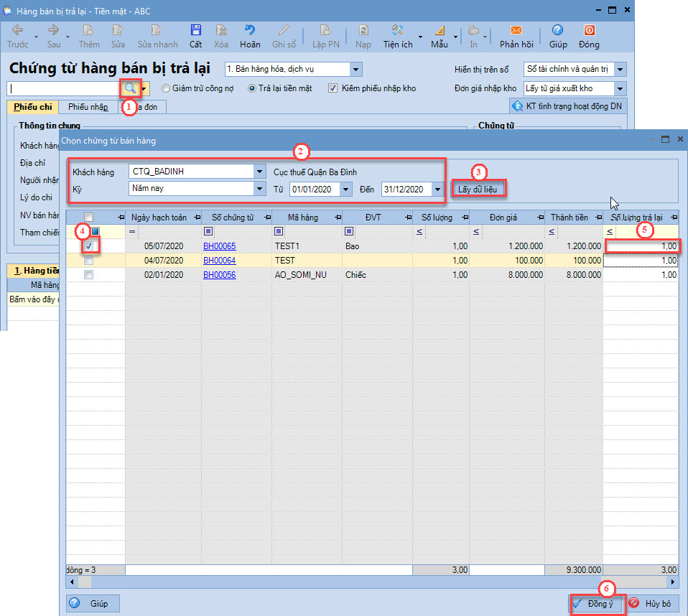Click the date cell 04/07/2020
The width and height of the screenshot is (688, 616).
[163, 261]
